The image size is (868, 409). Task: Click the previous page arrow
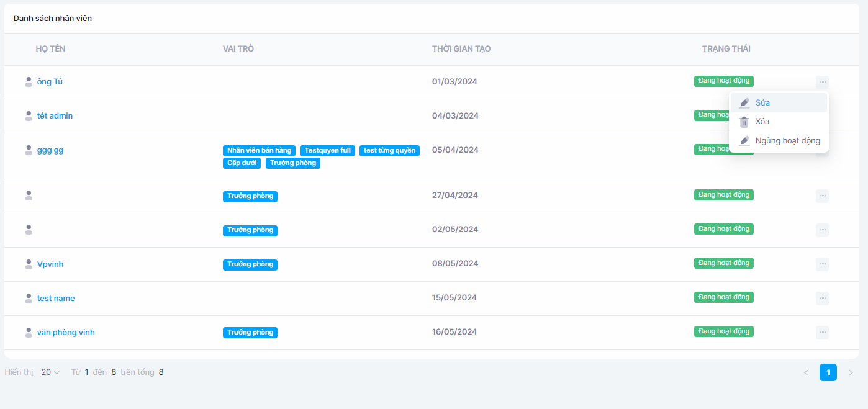pyautogui.click(x=806, y=372)
